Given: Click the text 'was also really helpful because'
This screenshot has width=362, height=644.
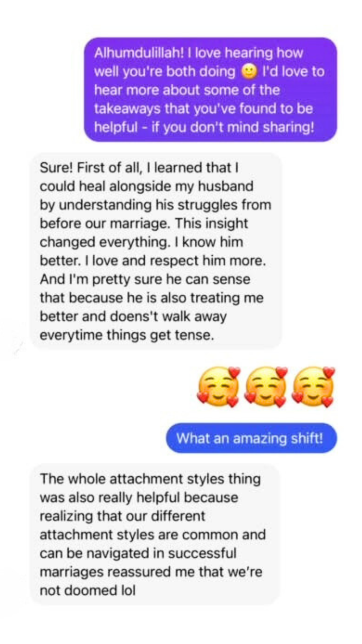Looking at the screenshot, I should click(x=139, y=497).
